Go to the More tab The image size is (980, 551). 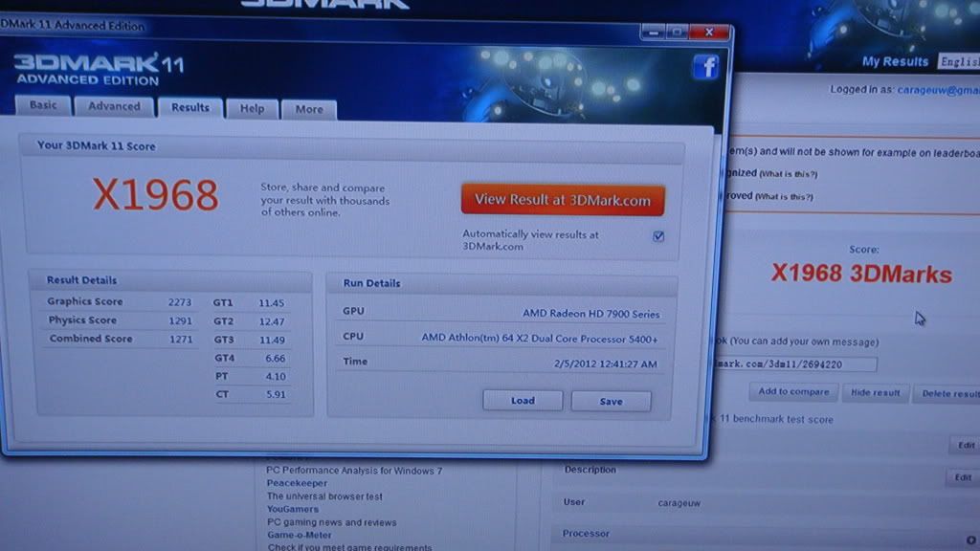(308, 109)
